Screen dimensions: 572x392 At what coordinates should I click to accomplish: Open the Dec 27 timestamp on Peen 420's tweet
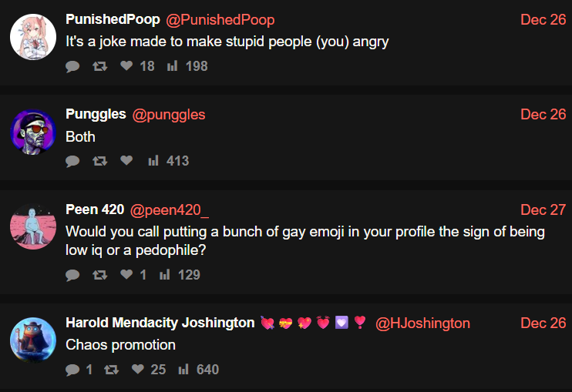coord(543,209)
